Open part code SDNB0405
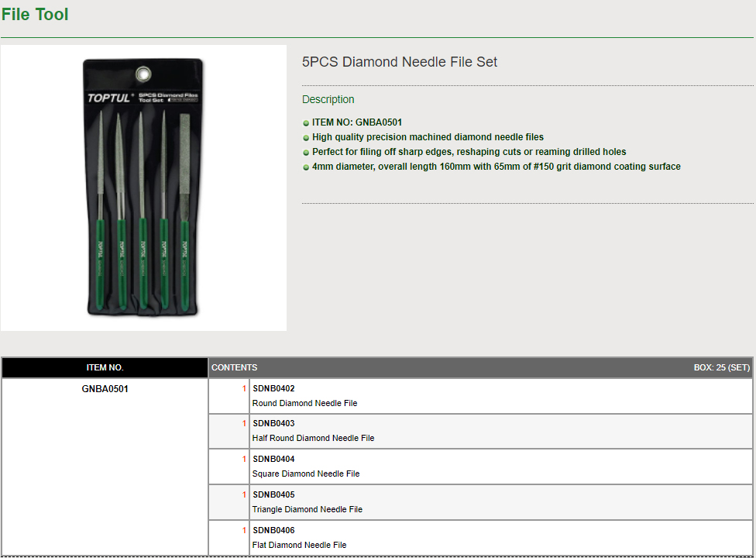Screen dimensions: 756x558 (x=273, y=494)
